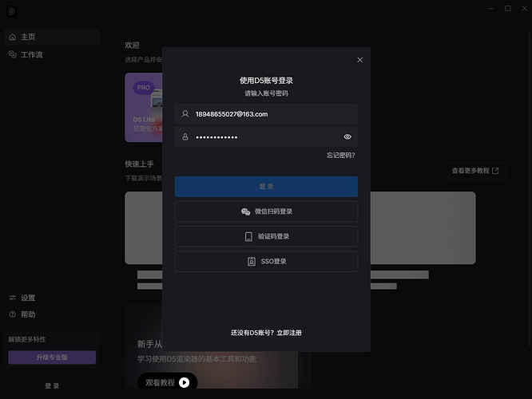The height and width of the screenshot is (399, 532).
Task: Click the 升级专业版 button
Action: pos(52,358)
